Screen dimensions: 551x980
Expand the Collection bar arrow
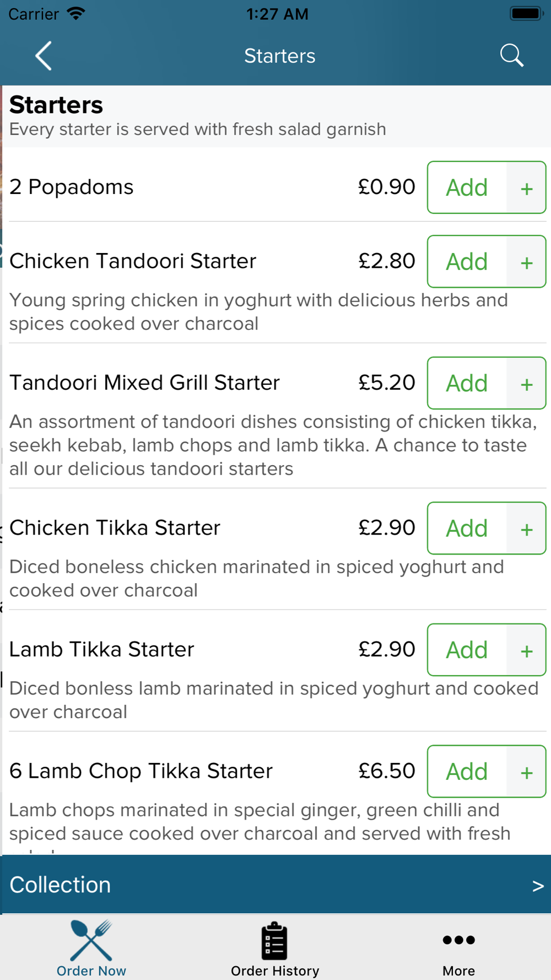(x=538, y=886)
